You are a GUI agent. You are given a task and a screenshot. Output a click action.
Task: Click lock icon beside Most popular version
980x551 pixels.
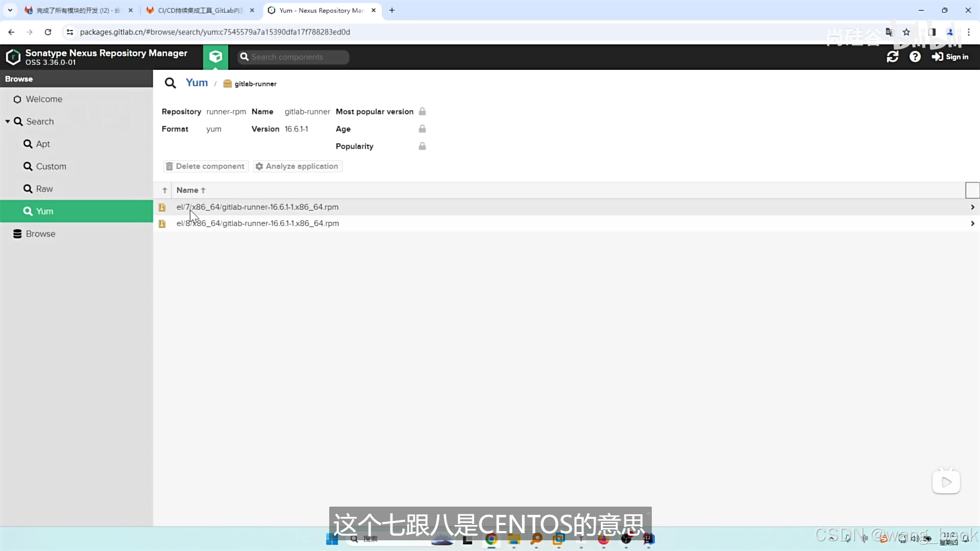[422, 111]
